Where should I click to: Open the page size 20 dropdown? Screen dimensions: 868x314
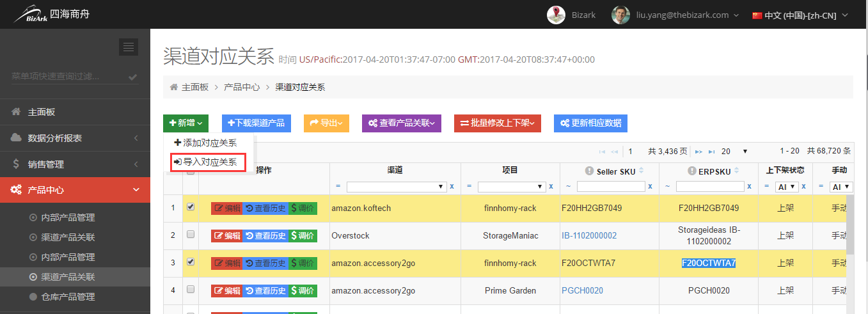pos(734,152)
